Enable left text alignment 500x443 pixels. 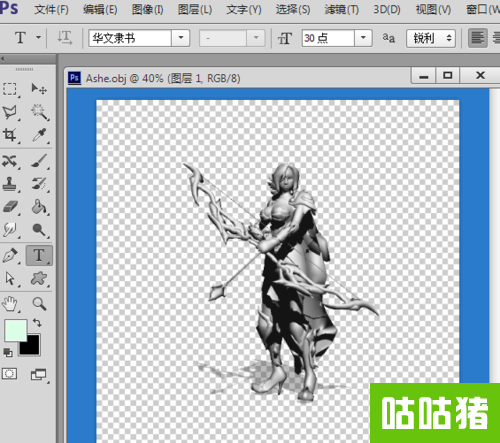[477, 38]
